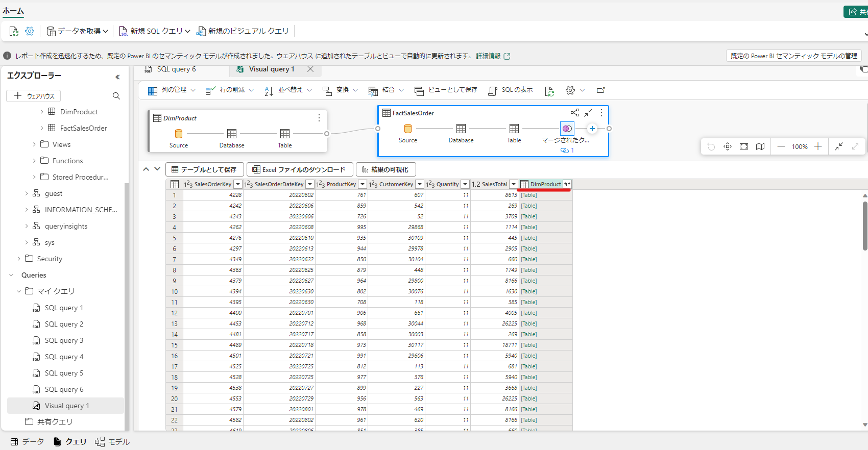The image size is (868, 450).
Task: Expand the Functions folder
Action: (x=34, y=161)
